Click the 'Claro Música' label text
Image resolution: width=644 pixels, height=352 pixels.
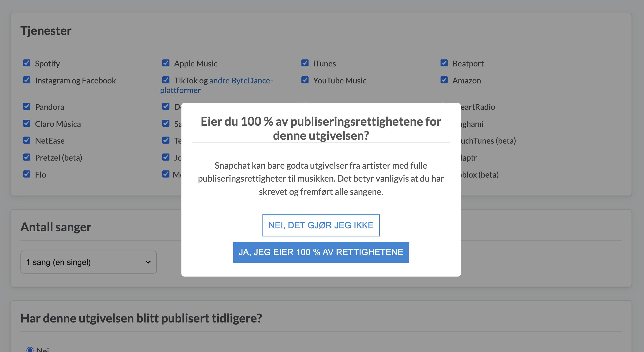tap(58, 124)
